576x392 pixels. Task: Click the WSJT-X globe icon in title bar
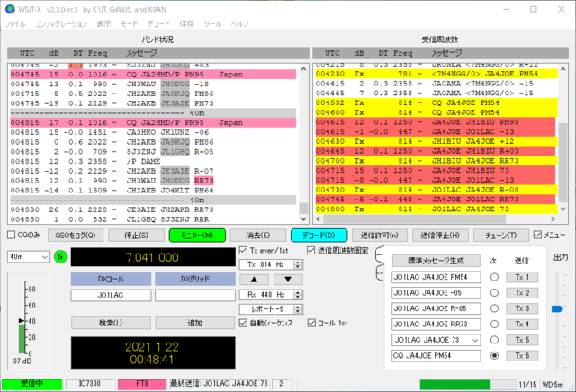[x=10, y=9]
